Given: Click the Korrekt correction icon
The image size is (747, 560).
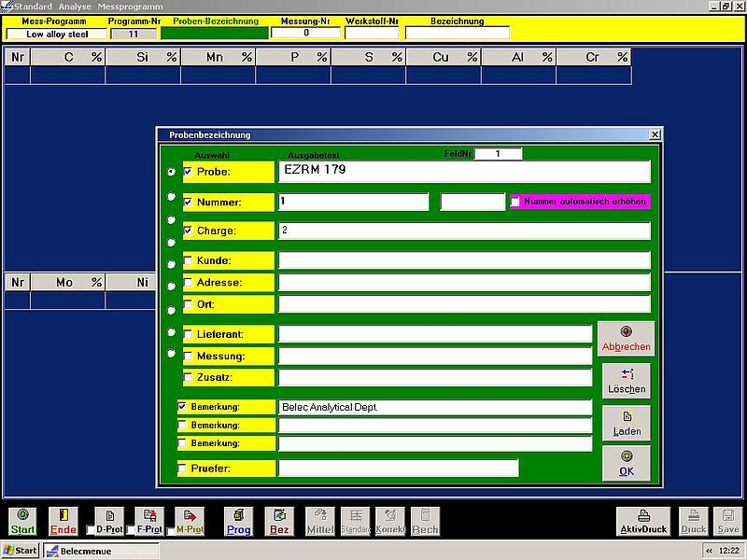Looking at the screenshot, I should click(390, 522).
